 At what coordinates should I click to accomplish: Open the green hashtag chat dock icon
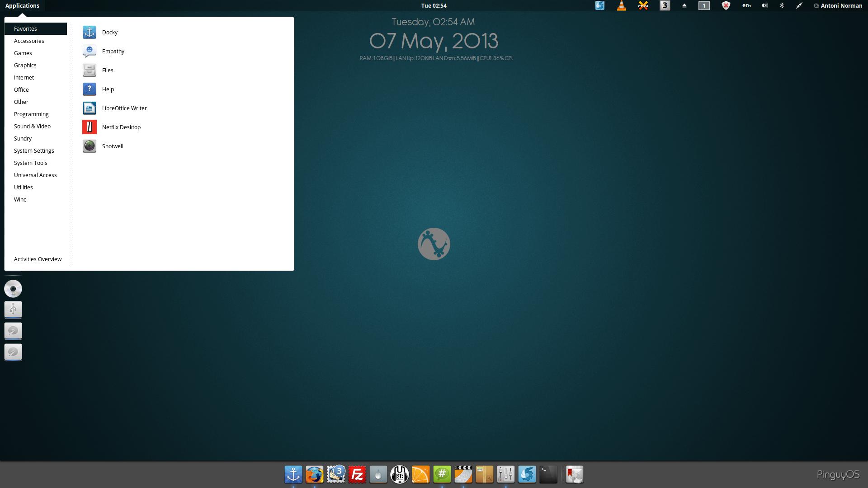(x=442, y=474)
